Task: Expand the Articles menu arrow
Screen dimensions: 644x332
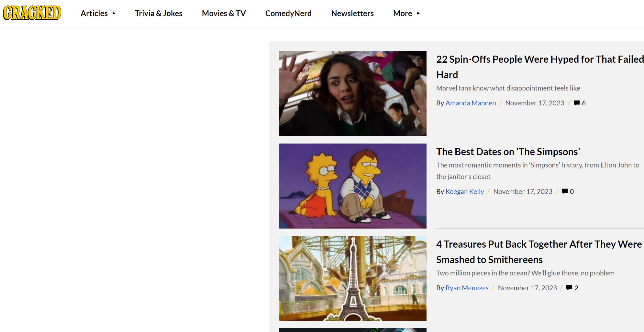Action: click(114, 13)
